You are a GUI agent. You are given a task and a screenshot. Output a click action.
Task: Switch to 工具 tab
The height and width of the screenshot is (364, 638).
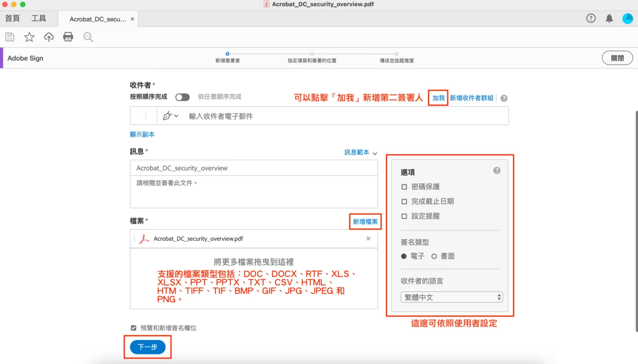point(38,18)
